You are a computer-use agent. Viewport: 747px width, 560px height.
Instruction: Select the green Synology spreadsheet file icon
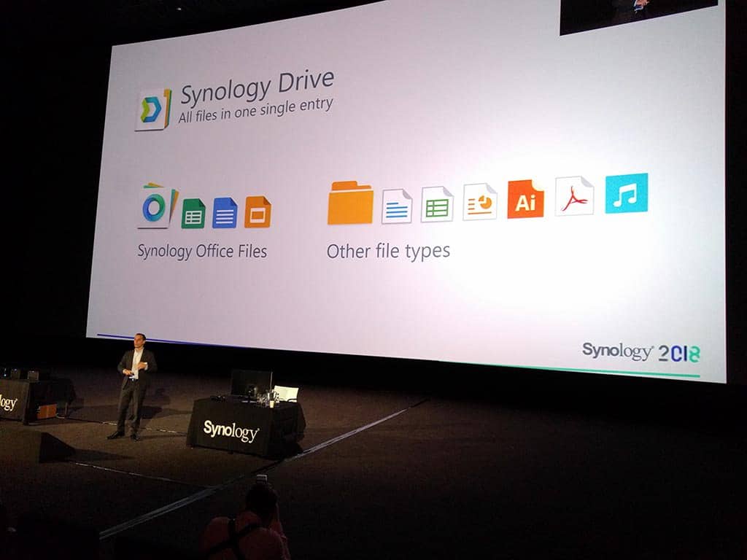pyautogui.click(x=193, y=214)
